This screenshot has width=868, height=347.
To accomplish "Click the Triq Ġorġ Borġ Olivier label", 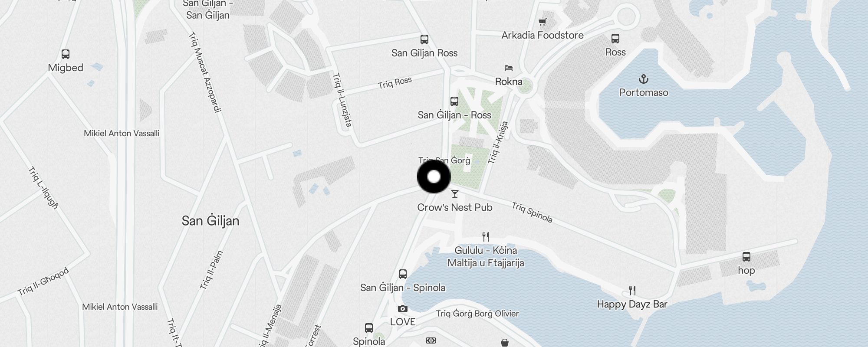I will click(x=477, y=314).
